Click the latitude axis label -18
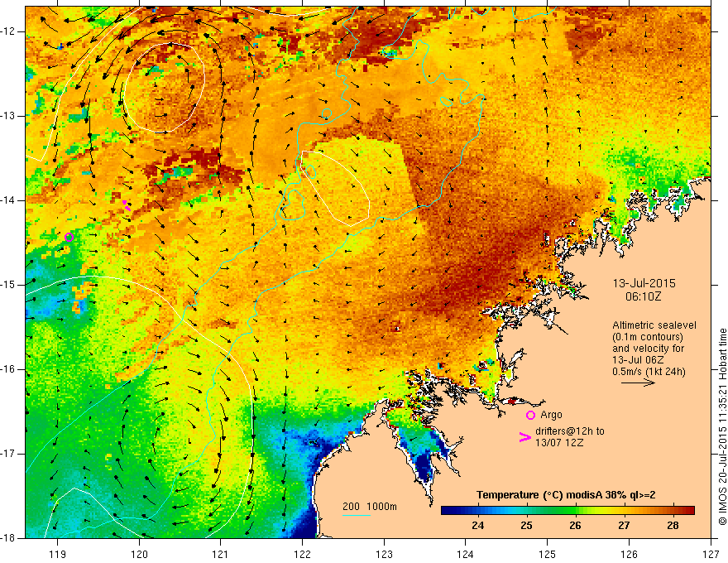The width and height of the screenshot is (728, 563). (x=9, y=538)
